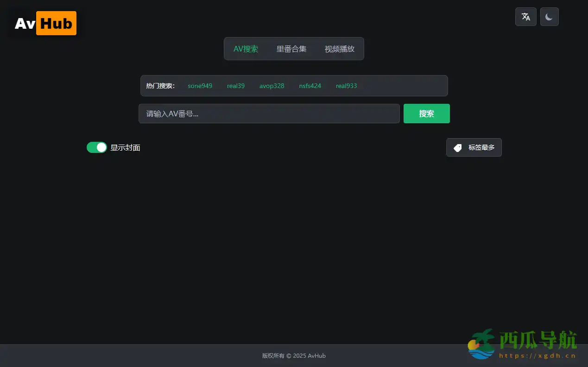Select the AV搜索 tab
The height and width of the screenshot is (367, 588).
click(x=246, y=49)
